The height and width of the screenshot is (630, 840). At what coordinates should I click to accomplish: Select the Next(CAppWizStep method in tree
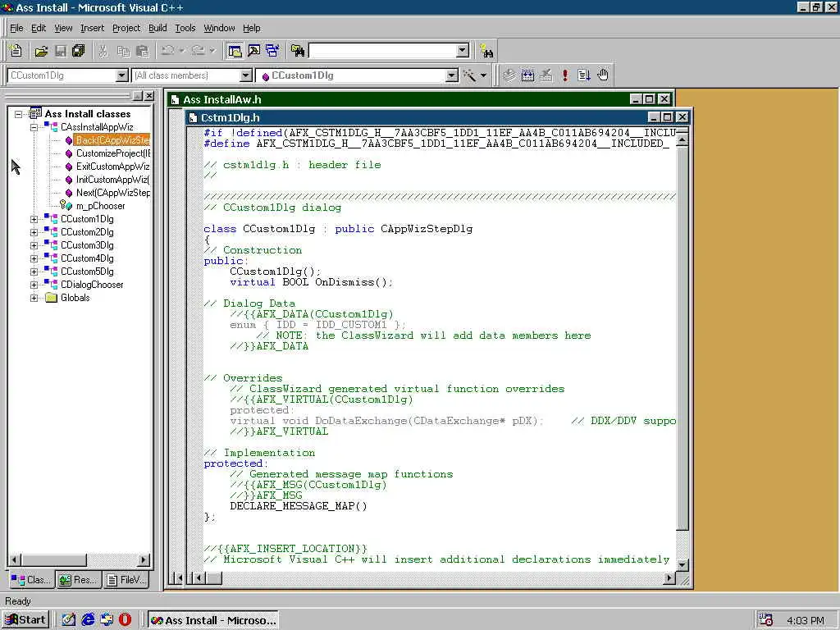coord(112,193)
